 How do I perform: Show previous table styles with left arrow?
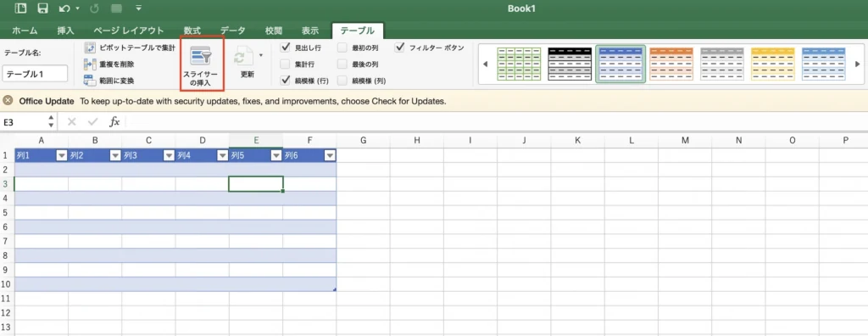[486, 64]
